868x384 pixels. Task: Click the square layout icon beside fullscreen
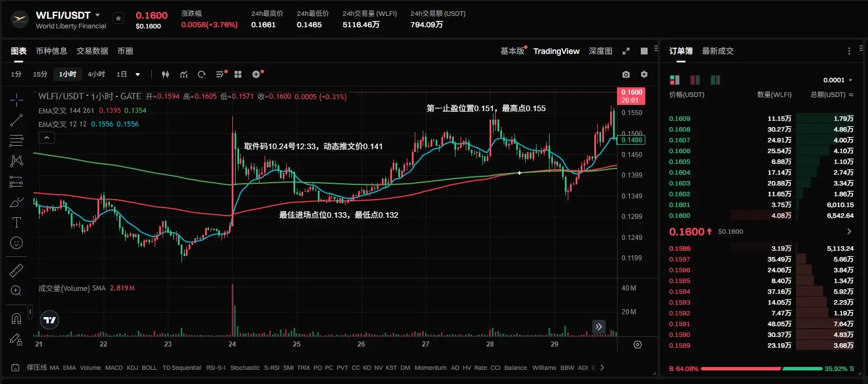pyautogui.click(x=644, y=51)
